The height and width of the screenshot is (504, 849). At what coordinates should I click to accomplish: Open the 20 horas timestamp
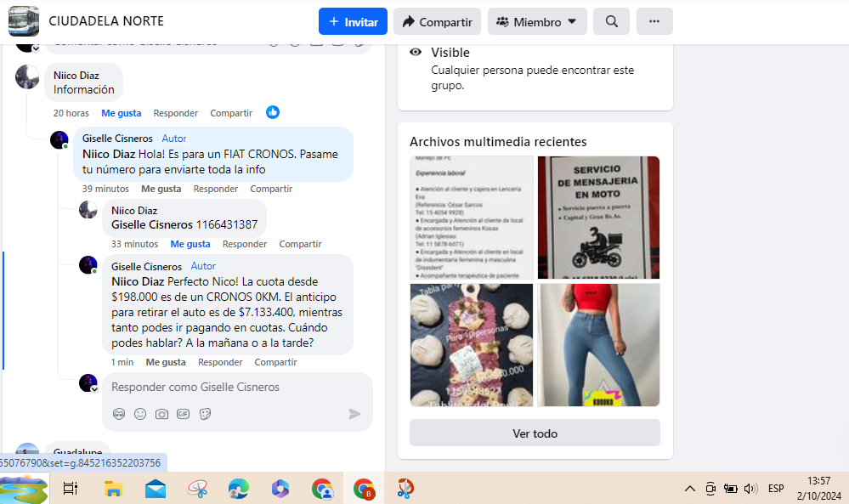(x=71, y=113)
